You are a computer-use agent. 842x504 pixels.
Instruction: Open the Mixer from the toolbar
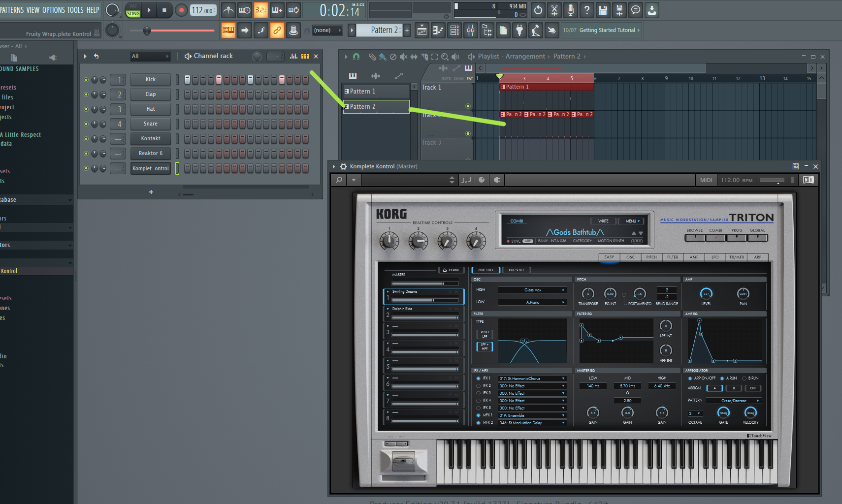471,31
